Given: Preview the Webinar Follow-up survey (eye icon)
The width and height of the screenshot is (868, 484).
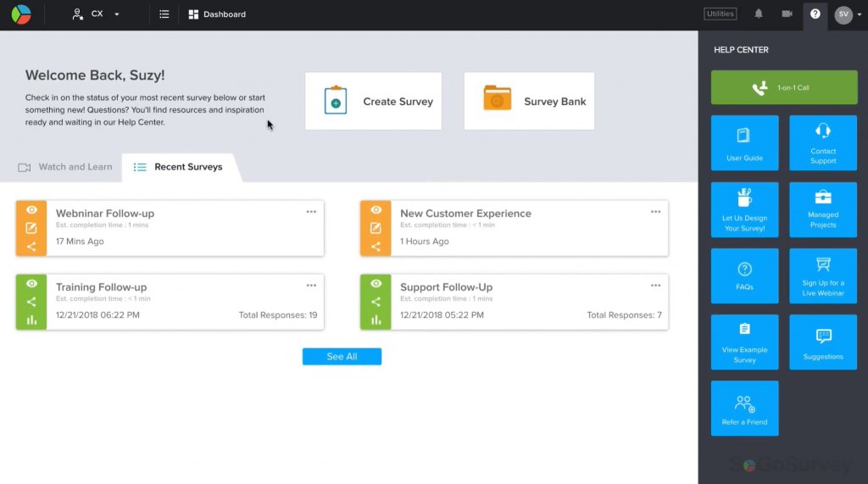Looking at the screenshot, I should coord(31,210).
